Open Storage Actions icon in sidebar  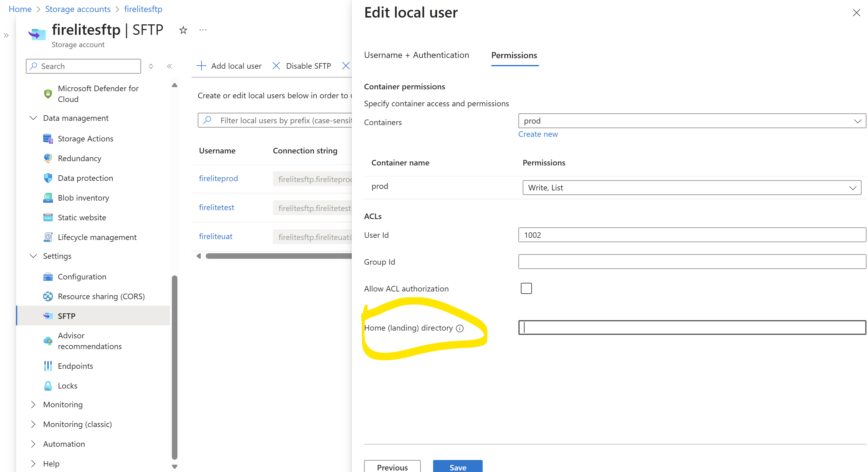48,139
